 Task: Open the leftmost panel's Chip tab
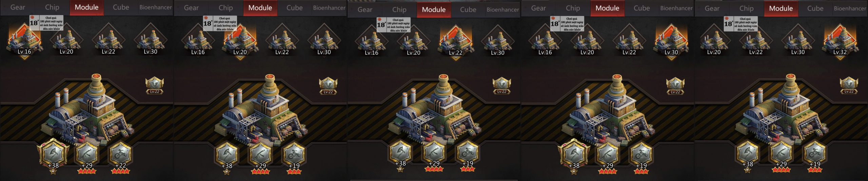pos(52,7)
